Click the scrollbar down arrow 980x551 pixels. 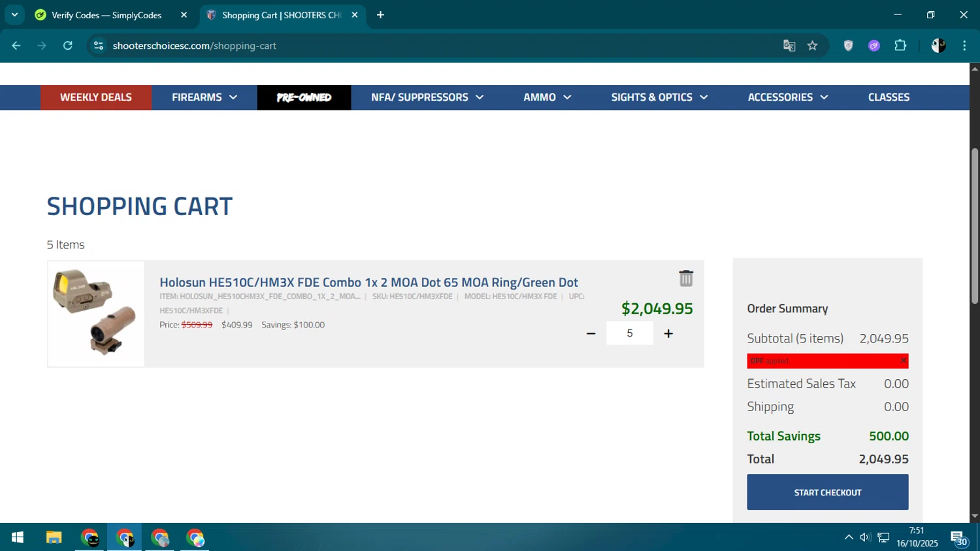pyautogui.click(x=975, y=516)
